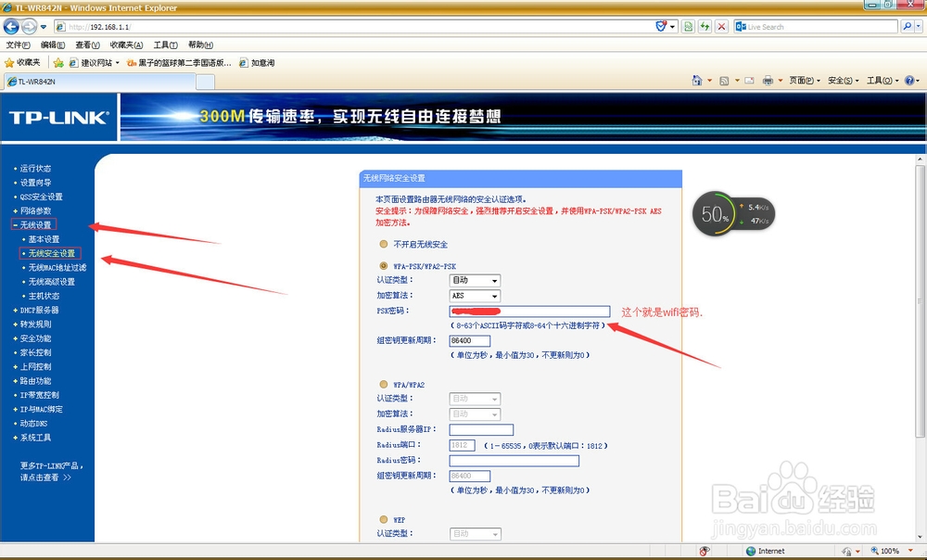Click the 收藏夹 favorites star button

(x=22, y=63)
